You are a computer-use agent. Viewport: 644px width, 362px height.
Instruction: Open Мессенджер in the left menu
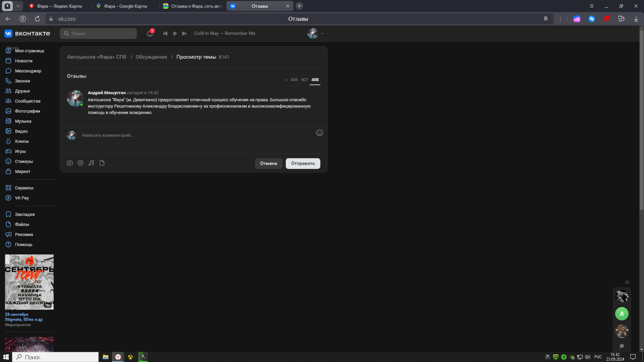[x=28, y=71]
